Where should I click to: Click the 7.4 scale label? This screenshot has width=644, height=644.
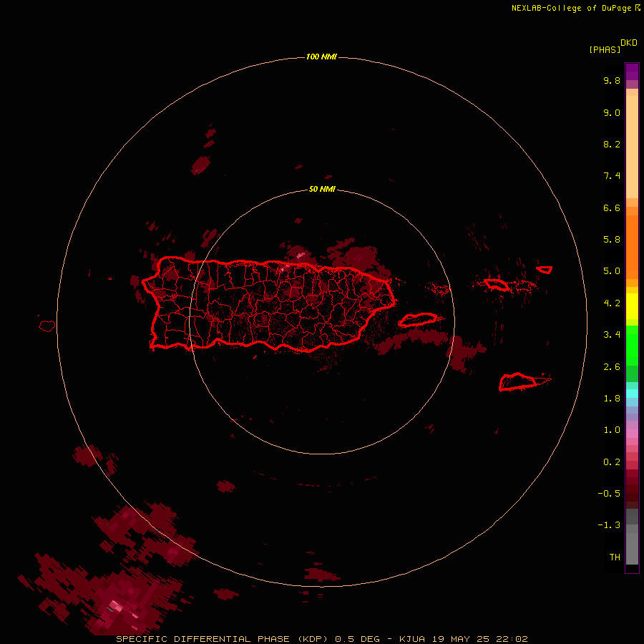[612, 176]
